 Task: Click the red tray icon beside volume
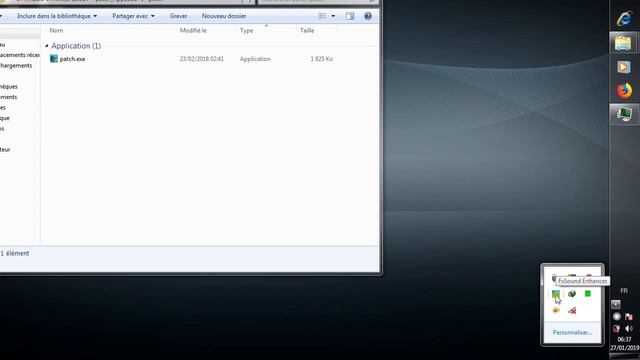[x=616, y=329]
